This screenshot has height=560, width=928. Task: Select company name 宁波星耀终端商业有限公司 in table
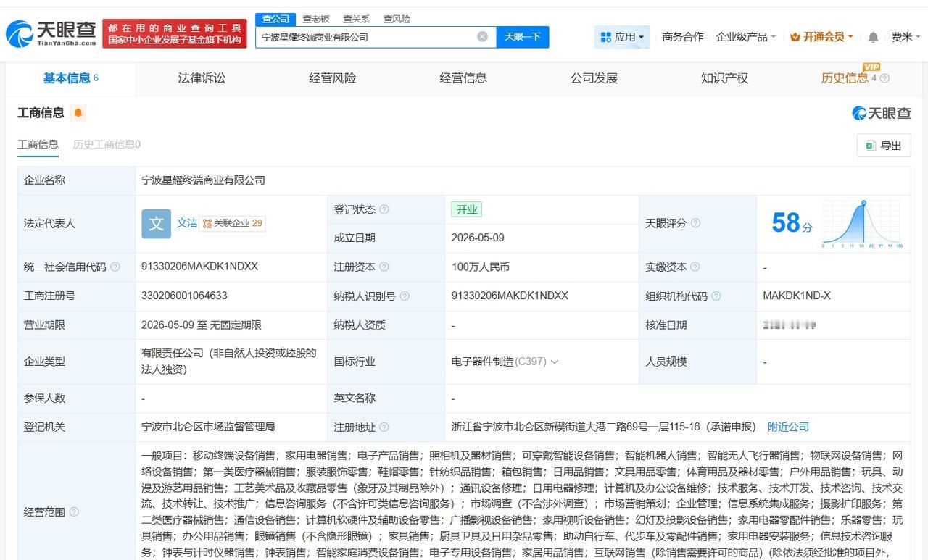(x=203, y=180)
